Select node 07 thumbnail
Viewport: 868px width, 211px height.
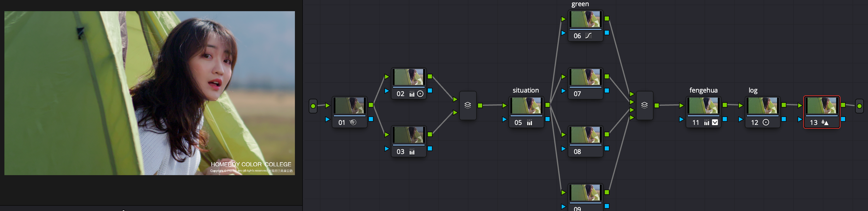pos(585,77)
